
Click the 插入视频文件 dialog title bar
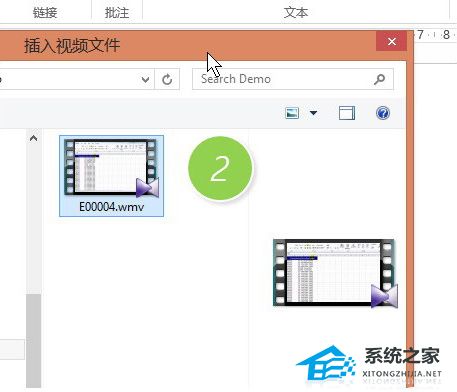pyautogui.click(x=187, y=46)
